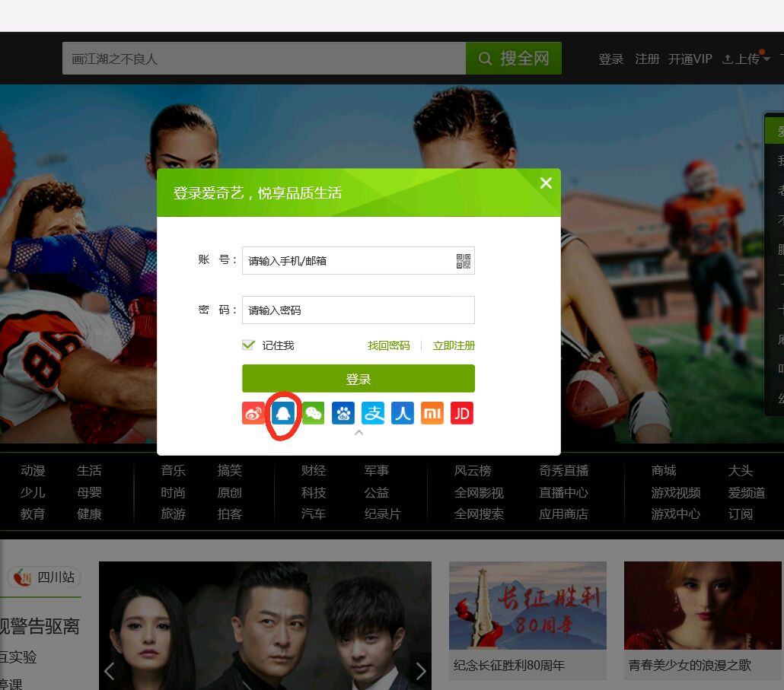Viewport: 784px width, 690px height.
Task: Focus the 密码 password input field
Action: click(x=358, y=310)
